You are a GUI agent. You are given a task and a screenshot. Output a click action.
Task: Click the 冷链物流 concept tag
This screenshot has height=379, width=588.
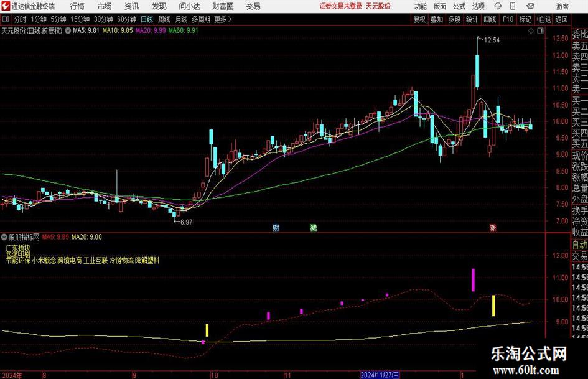click(121, 260)
